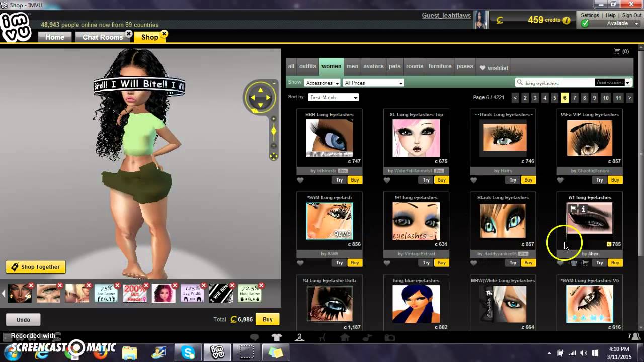The image size is (644, 362).
Task: Select the avatars category tab
Action: [373, 66]
